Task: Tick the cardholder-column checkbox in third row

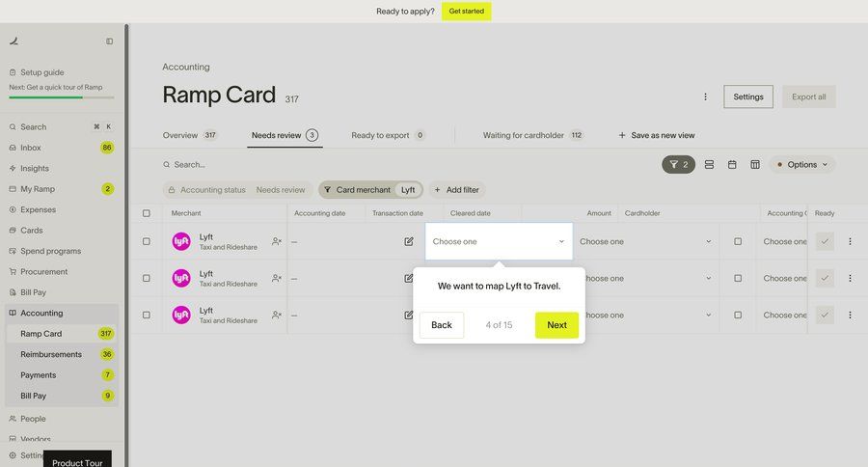Action: point(738,315)
